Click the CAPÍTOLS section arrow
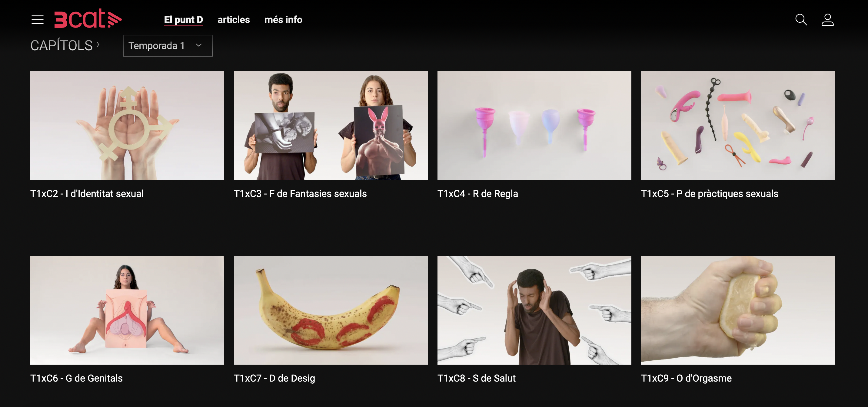868x407 pixels. 98,44
